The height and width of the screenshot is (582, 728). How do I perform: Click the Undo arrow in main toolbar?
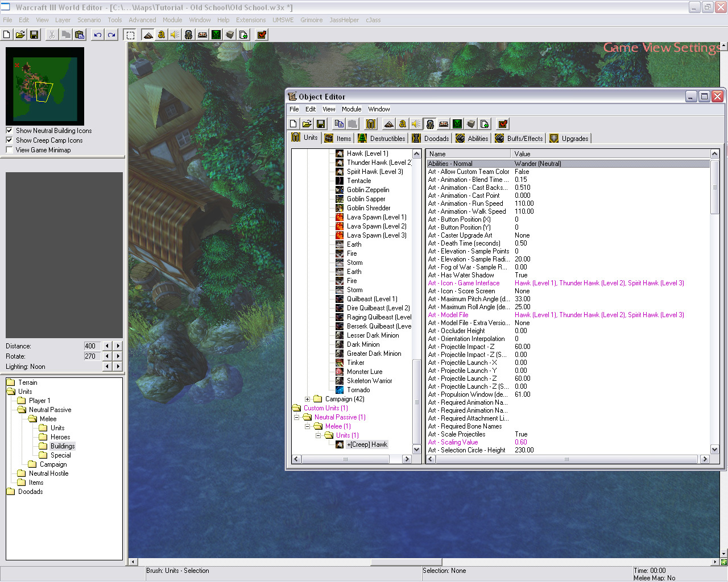click(x=98, y=35)
